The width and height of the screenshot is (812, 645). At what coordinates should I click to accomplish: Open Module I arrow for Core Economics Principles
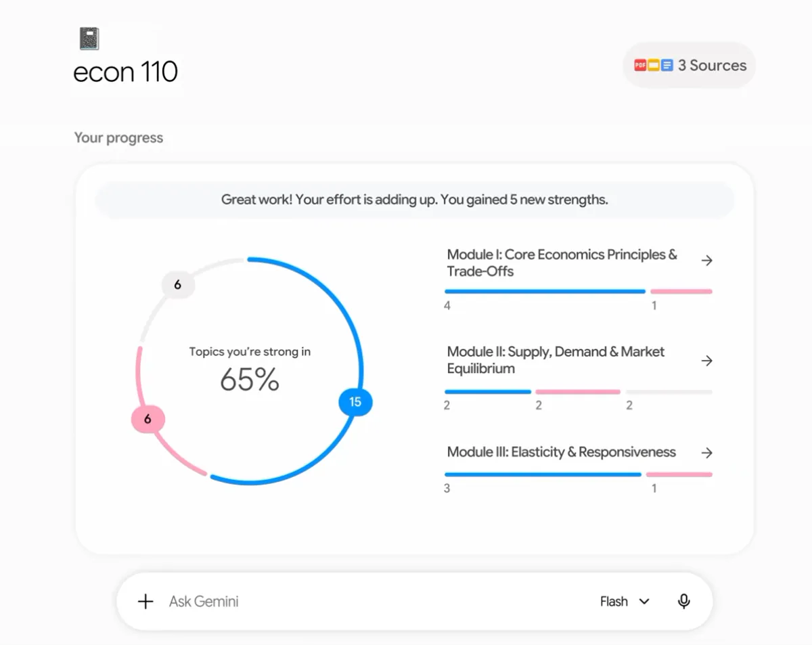point(706,261)
